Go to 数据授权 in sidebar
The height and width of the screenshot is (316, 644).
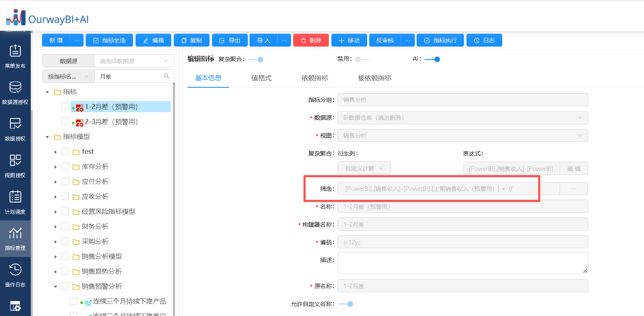(x=15, y=129)
